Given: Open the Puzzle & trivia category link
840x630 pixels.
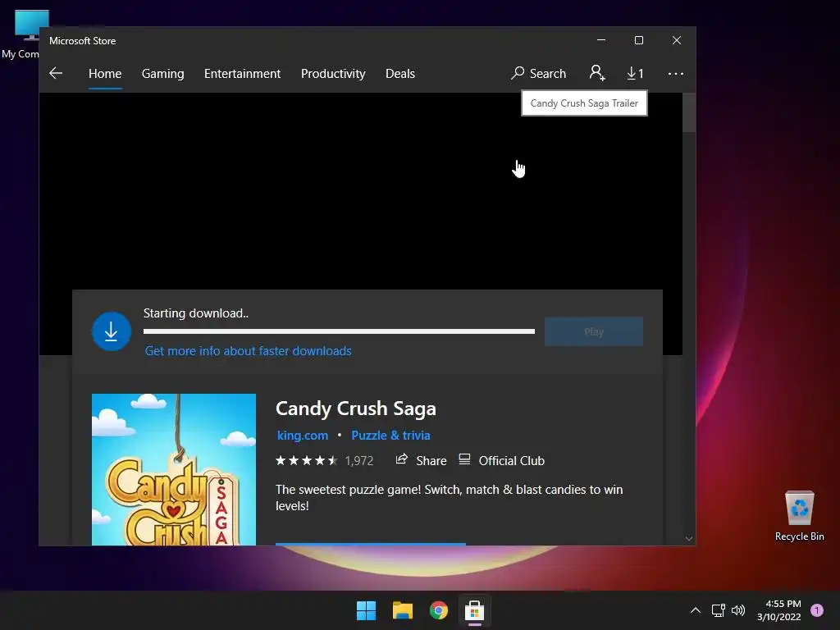Looking at the screenshot, I should [x=390, y=436].
